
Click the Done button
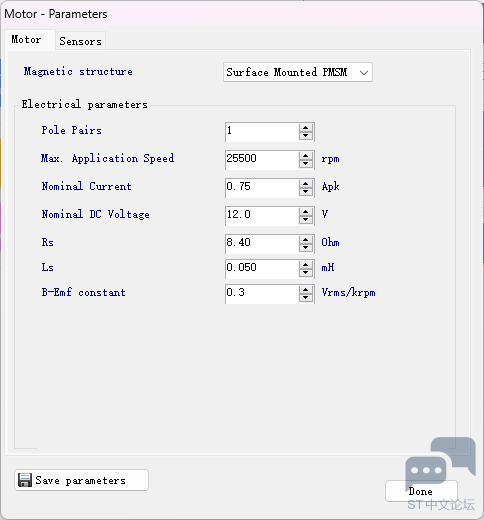coord(421,491)
